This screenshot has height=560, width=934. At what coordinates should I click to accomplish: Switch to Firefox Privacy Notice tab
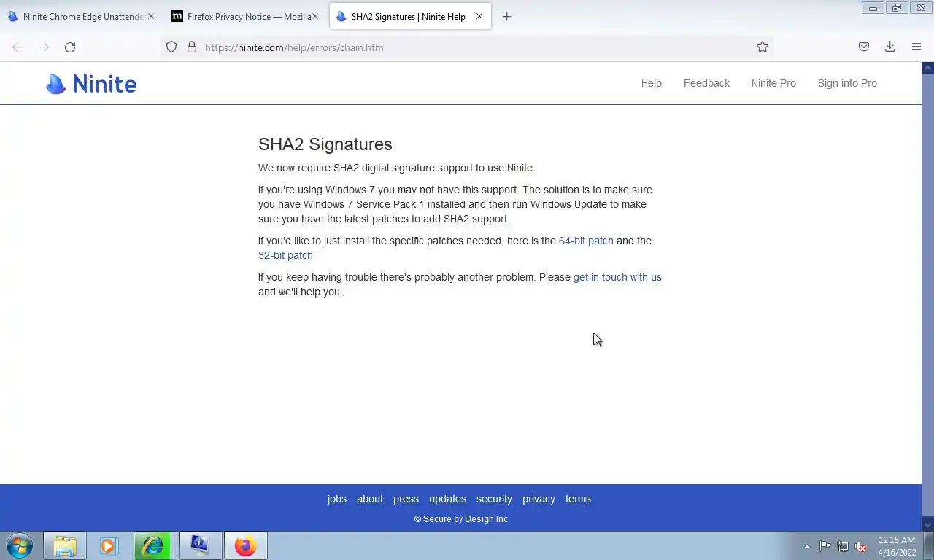click(x=246, y=16)
